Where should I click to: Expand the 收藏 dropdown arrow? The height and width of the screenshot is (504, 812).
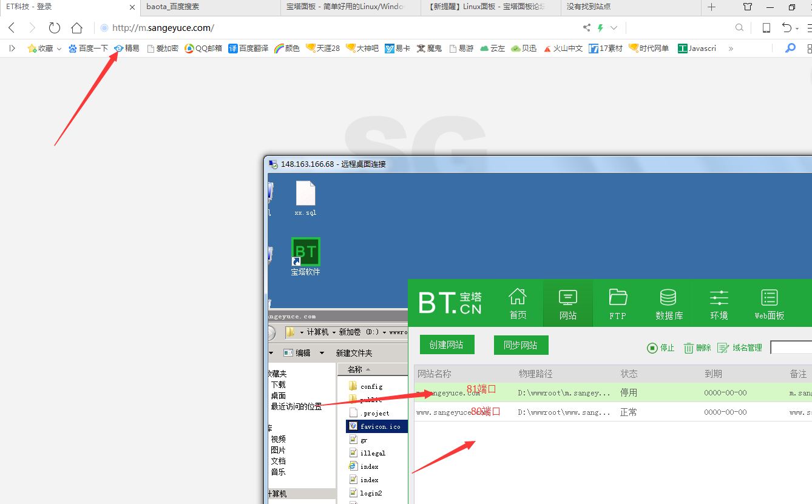coord(59,49)
